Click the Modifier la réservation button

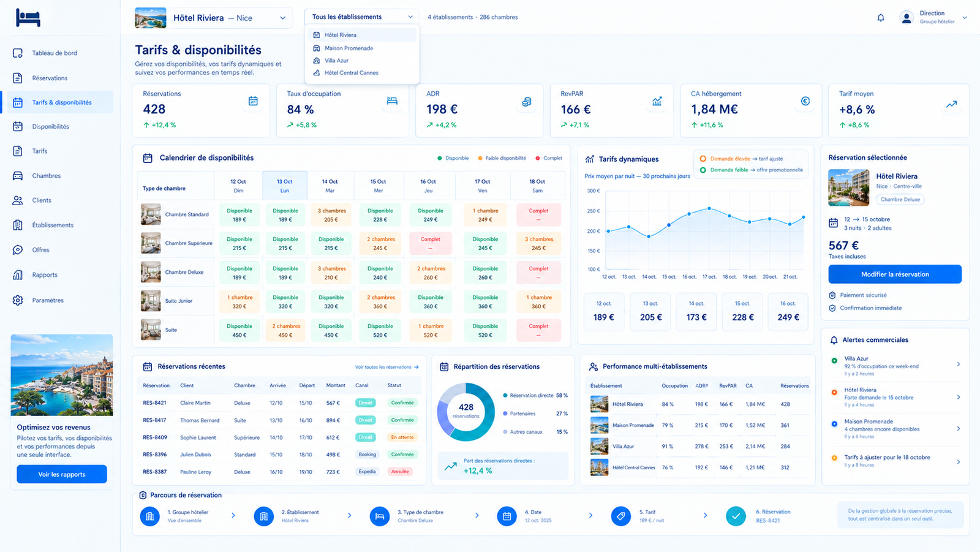[x=895, y=274]
